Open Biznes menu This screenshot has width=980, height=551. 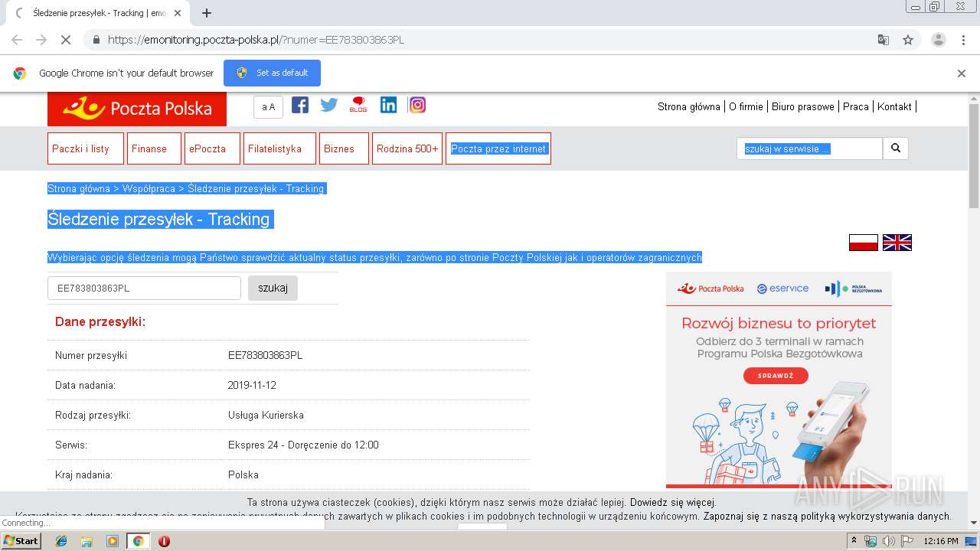click(x=345, y=148)
